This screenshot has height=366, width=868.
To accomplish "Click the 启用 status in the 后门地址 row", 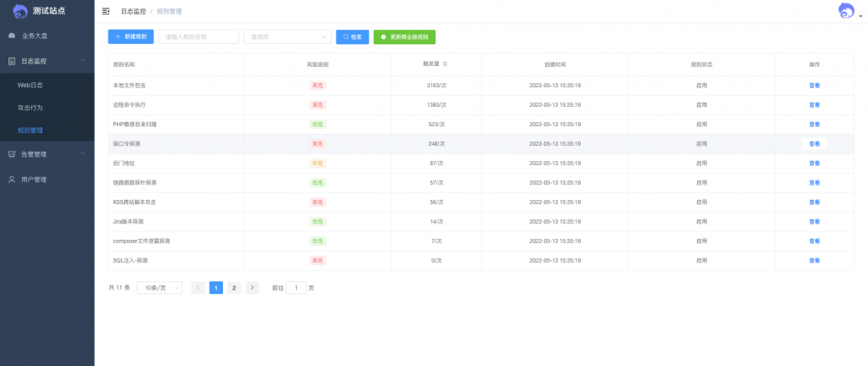I will coord(701,164).
